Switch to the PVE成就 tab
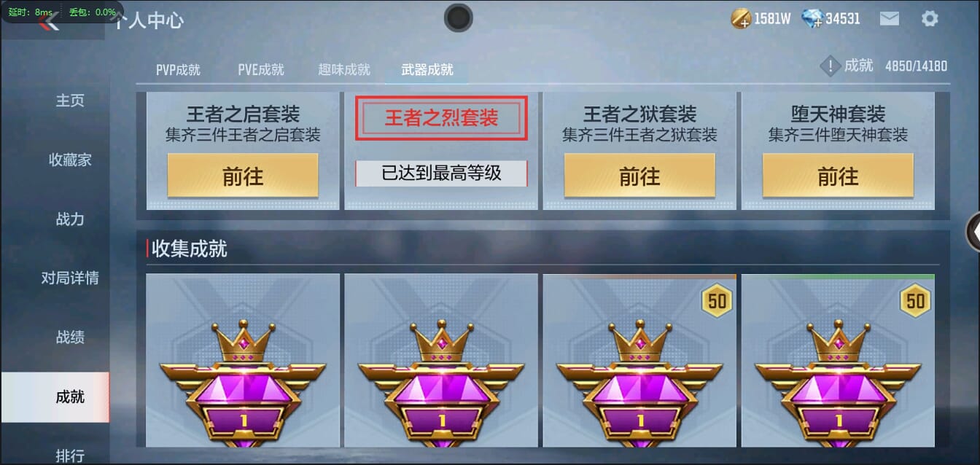 [261, 70]
